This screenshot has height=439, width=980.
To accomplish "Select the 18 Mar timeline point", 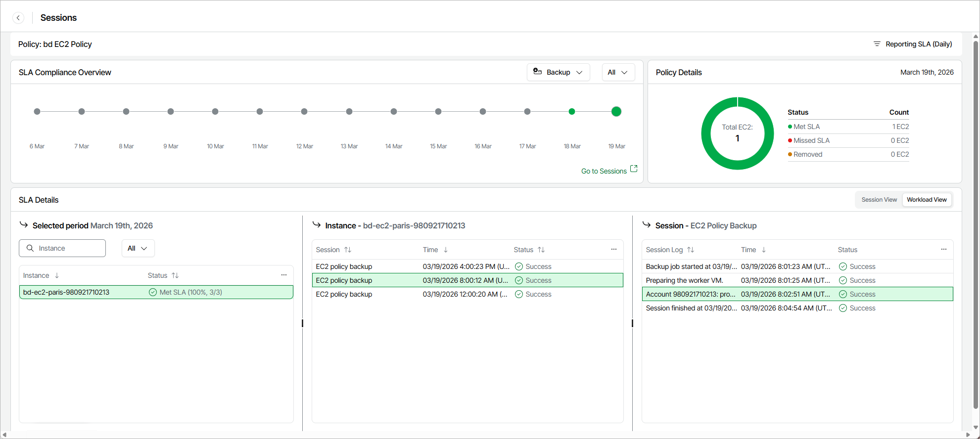I will click(572, 112).
